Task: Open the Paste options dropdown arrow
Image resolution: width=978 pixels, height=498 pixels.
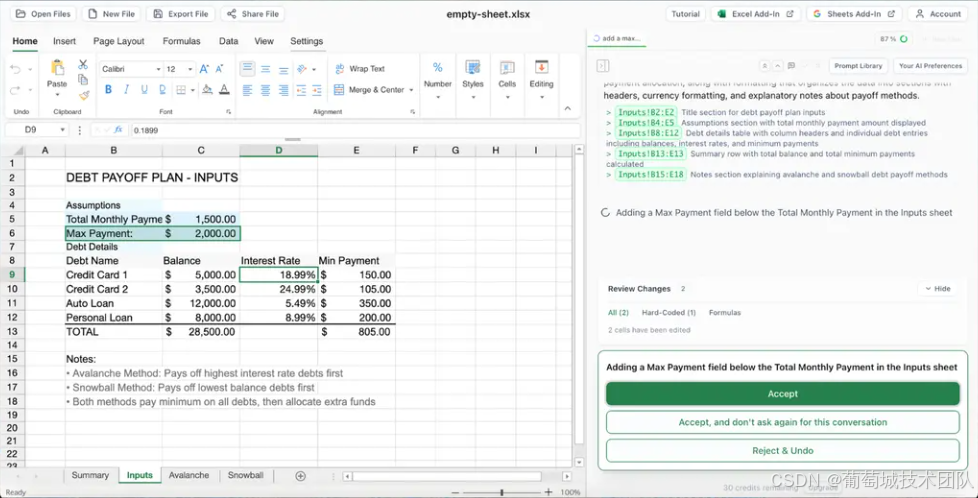Action: pos(57,95)
